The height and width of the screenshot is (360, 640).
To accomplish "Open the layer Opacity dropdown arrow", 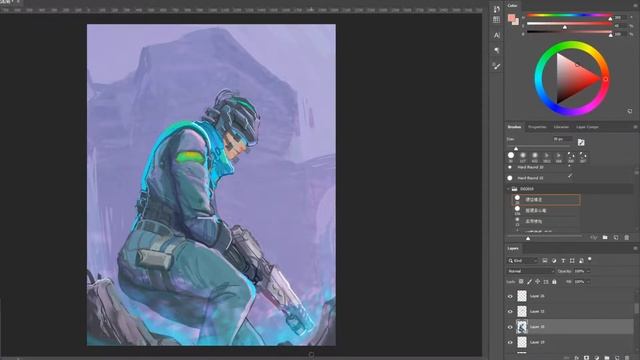I will (588, 271).
